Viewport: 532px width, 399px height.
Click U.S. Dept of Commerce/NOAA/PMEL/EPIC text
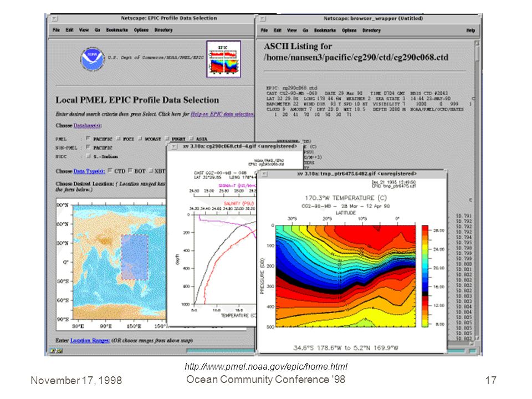(x=156, y=58)
